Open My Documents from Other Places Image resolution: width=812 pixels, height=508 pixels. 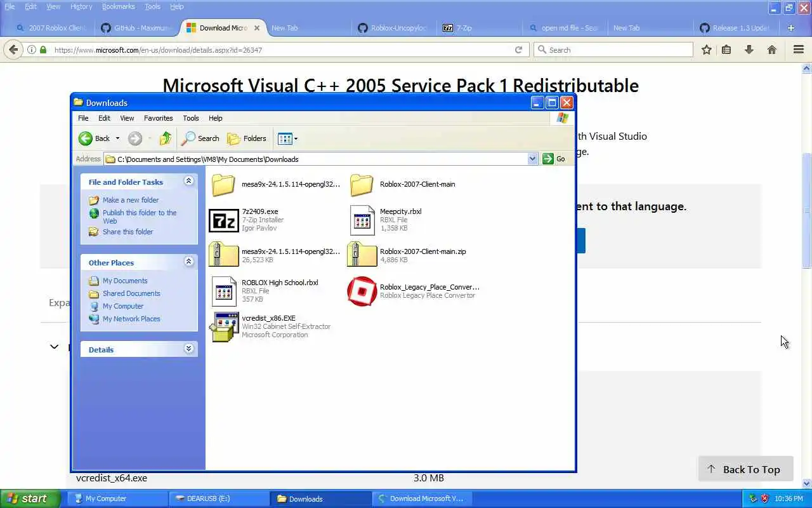125,281
